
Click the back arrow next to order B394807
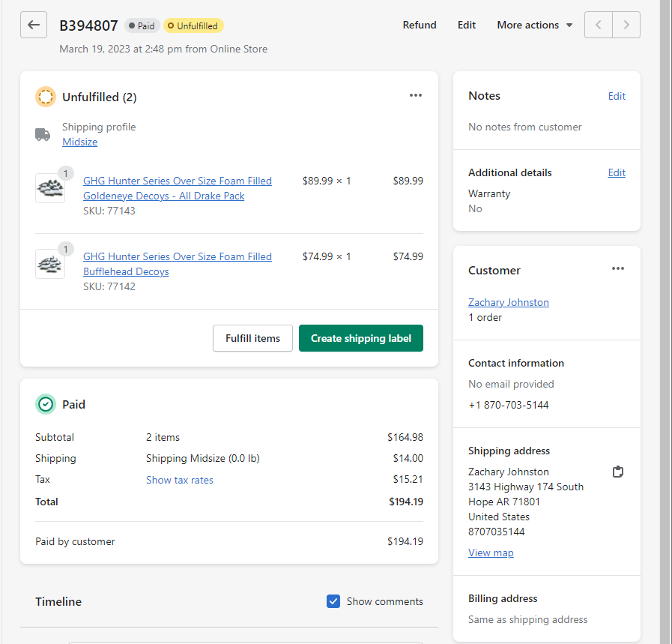point(34,25)
